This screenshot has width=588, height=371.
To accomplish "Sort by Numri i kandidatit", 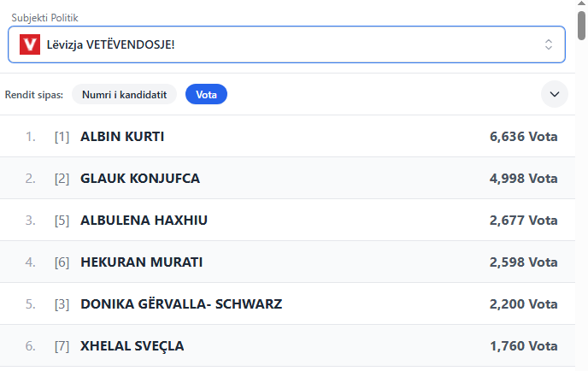I will point(124,95).
